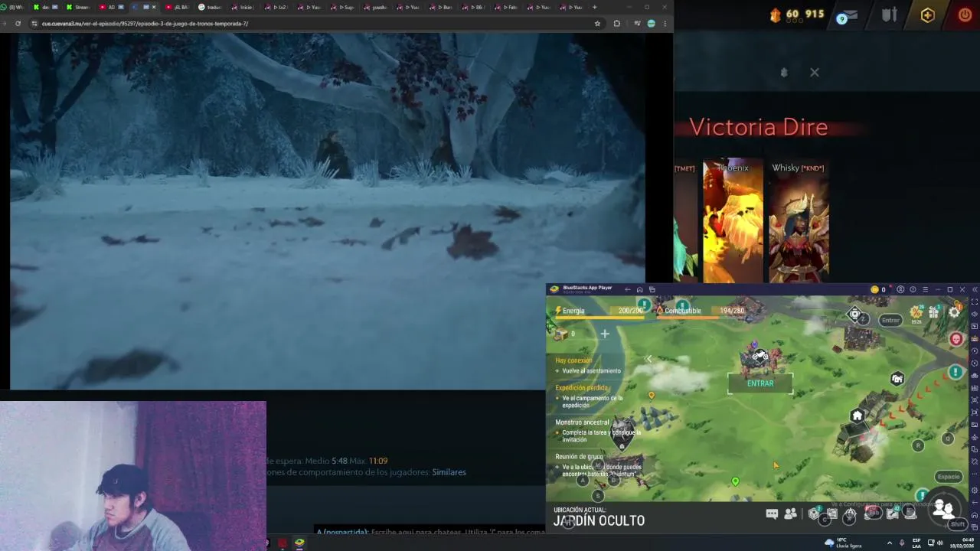980x551 pixels.
Task: Click the weather widget in Windows taskbar
Action: click(x=844, y=543)
